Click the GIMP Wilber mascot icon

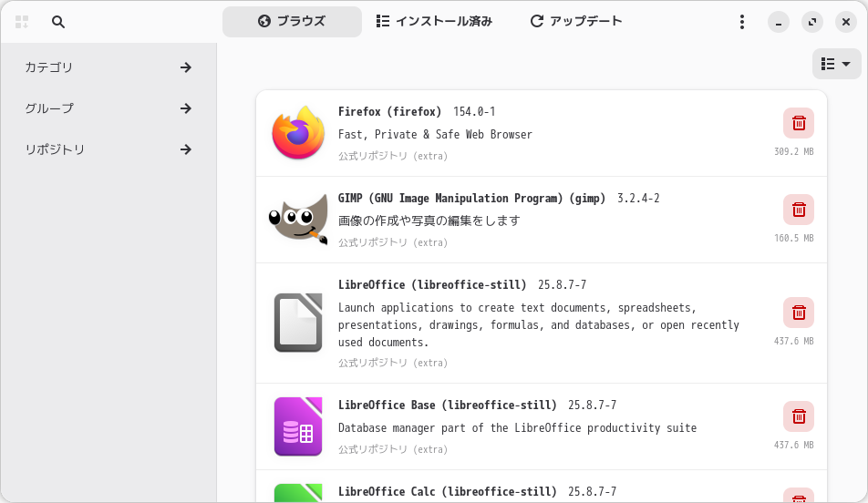click(298, 220)
